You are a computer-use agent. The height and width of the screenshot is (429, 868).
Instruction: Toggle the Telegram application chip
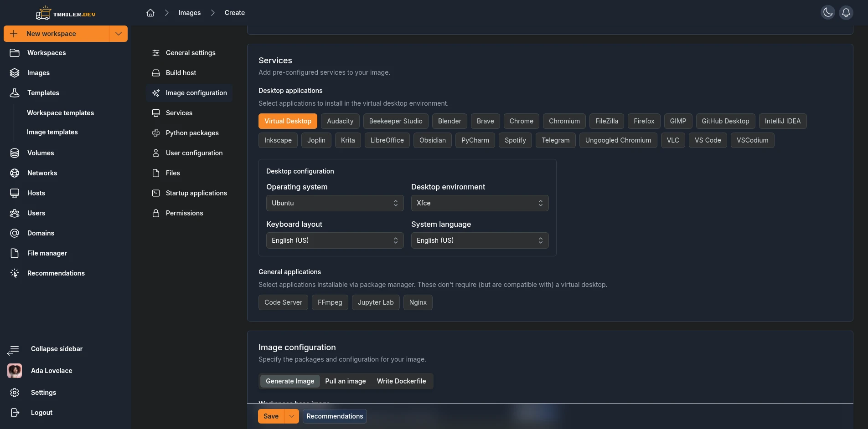(556, 140)
